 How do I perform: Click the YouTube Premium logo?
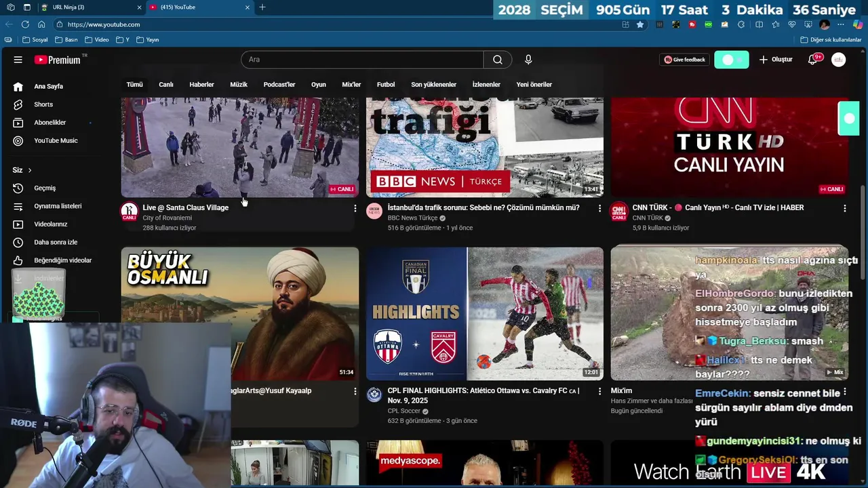click(58, 60)
